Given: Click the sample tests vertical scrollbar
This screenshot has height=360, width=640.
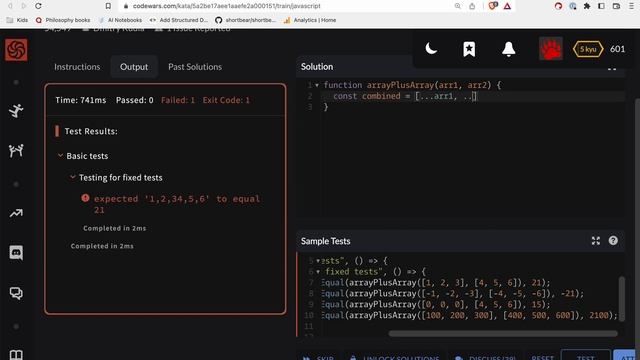Looking at the screenshot, I should (622, 299).
